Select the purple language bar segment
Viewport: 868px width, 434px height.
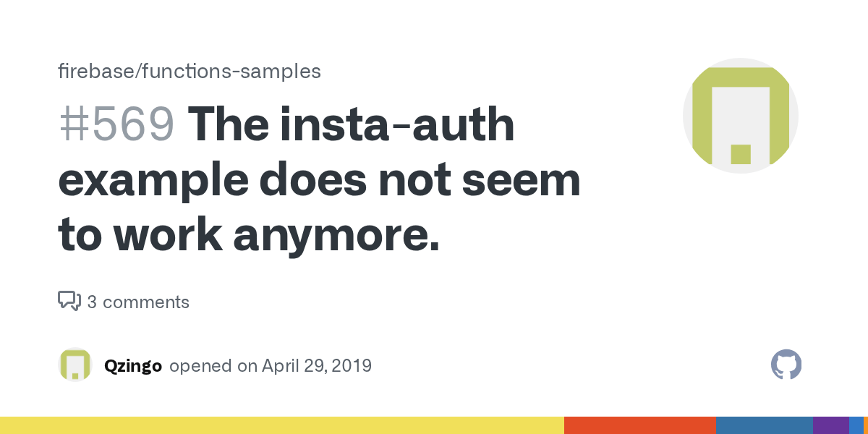click(830, 425)
